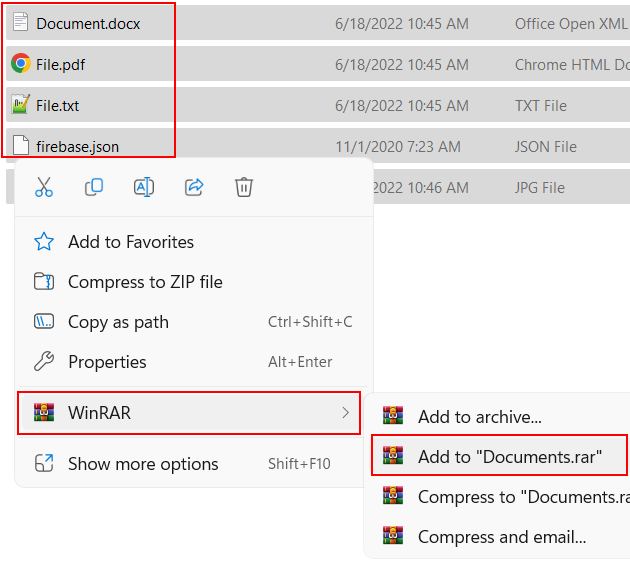Click the Cut scissors icon
The height and width of the screenshot is (570, 630).
[x=44, y=187]
